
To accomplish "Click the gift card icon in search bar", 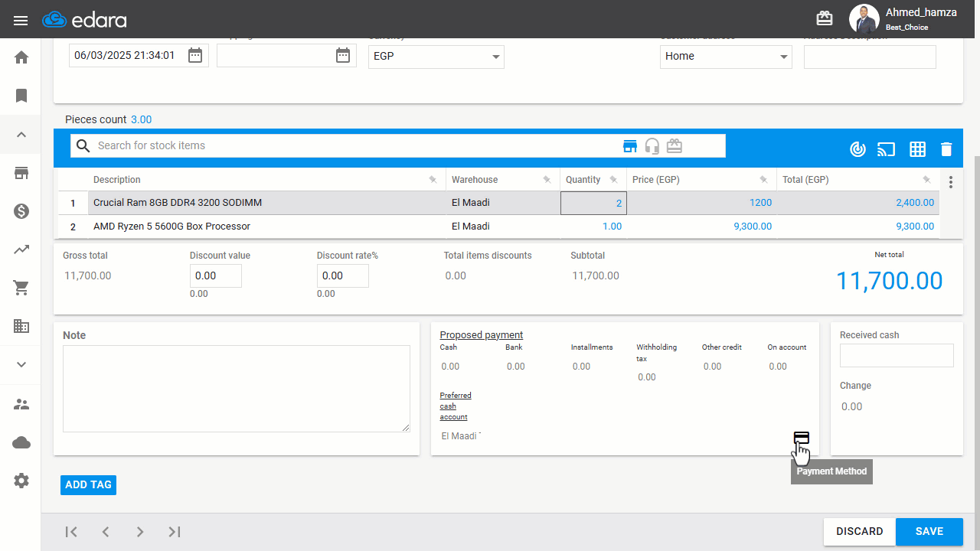I will coord(674,146).
